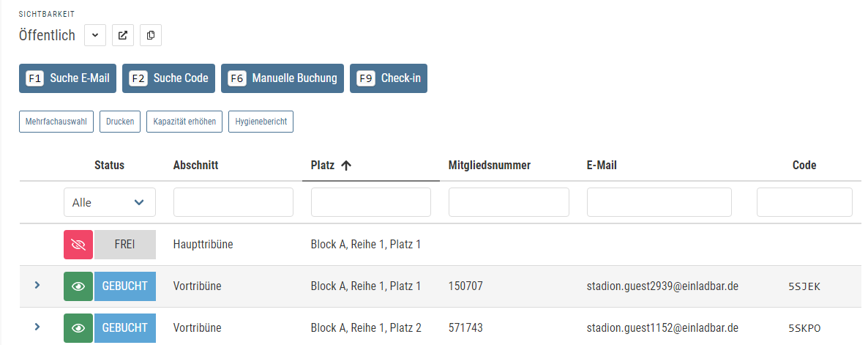Toggle visibility of Vortribüne Platz 2 booking
This screenshot has width=868, height=345.
click(x=78, y=327)
